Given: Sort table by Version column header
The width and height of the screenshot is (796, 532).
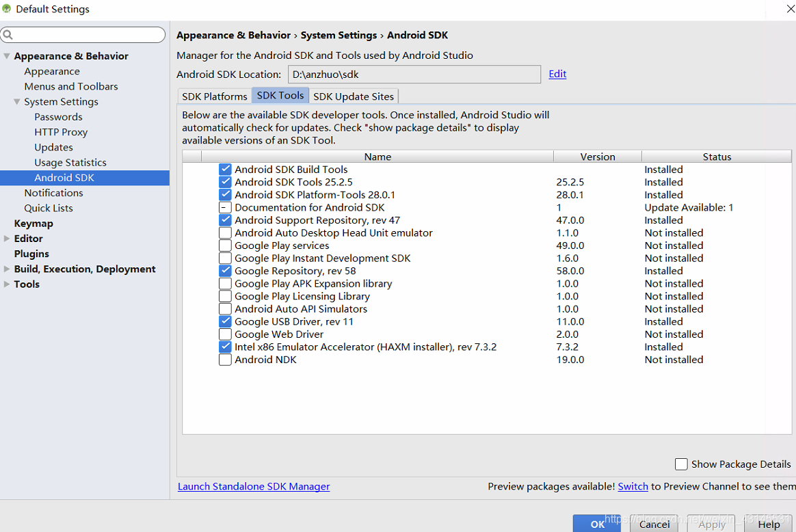Looking at the screenshot, I should point(598,157).
